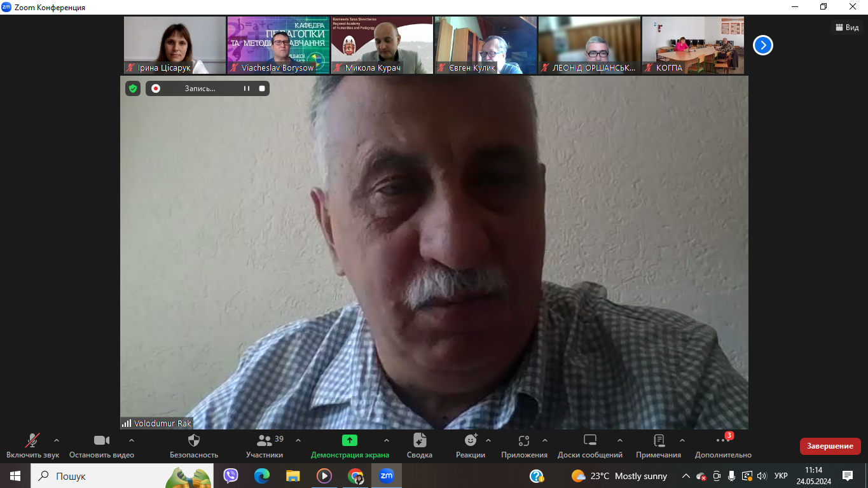The height and width of the screenshot is (488, 868).
Task: Start Screen Share (Демонстрация экрана)
Action: 349,441
